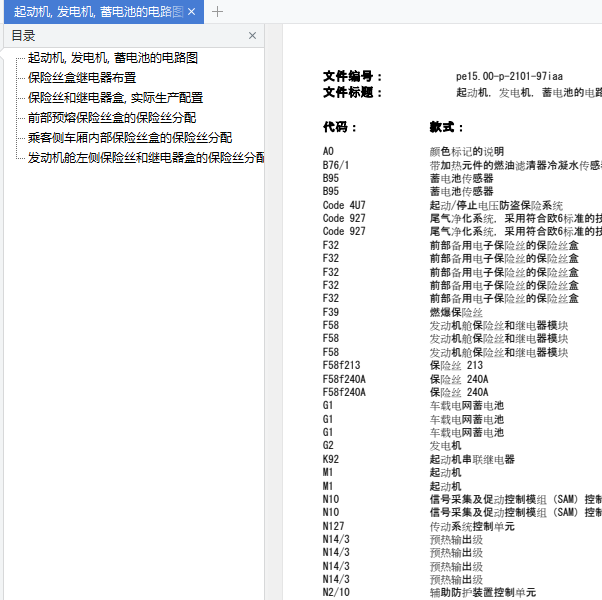Open 发动机舱左侧保险丝和继电器盒 entry
The width and height of the screenshot is (602, 600).
point(146,157)
